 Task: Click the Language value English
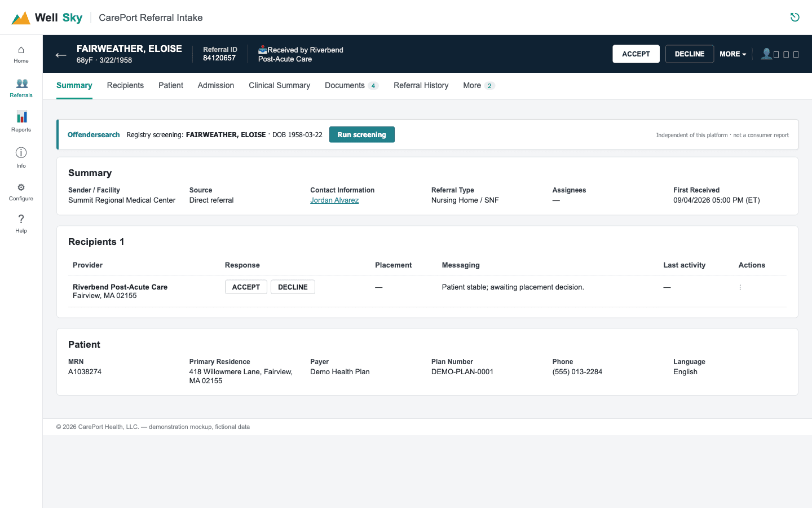click(x=685, y=372)
